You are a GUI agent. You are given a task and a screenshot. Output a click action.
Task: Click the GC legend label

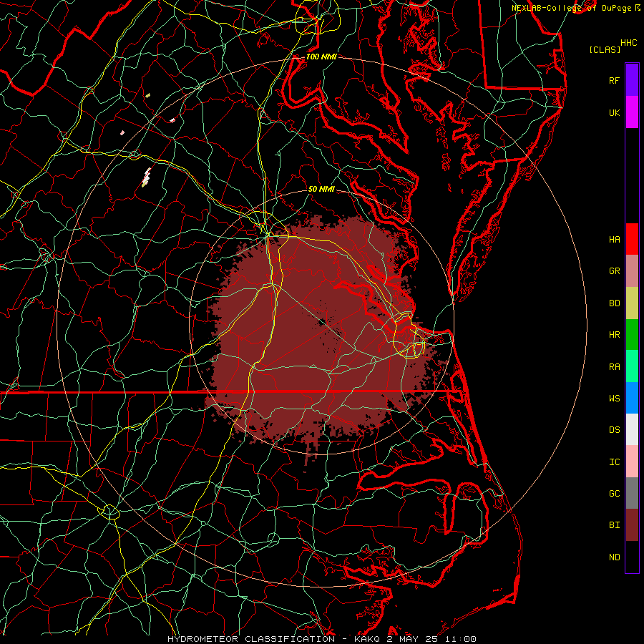click(x=614, y=494)
